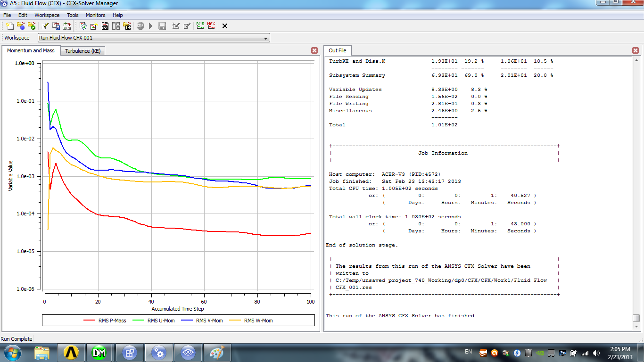The height and width of the screenshot is (362, 644).
Task: Open the Monitors menu
Action: coord(96,15)
